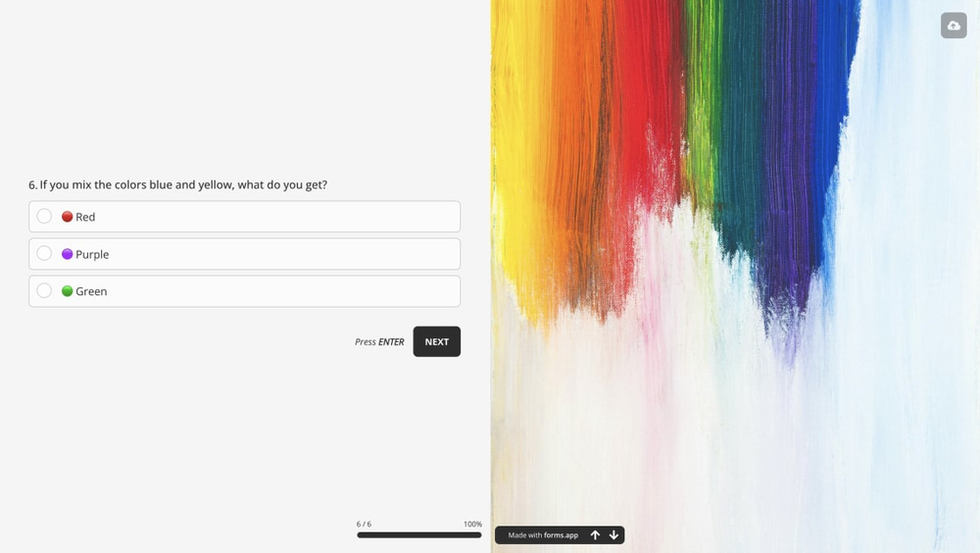Go to previous question with up arrow
This screenshot has height=553, width=980.
tap(595, 534)
